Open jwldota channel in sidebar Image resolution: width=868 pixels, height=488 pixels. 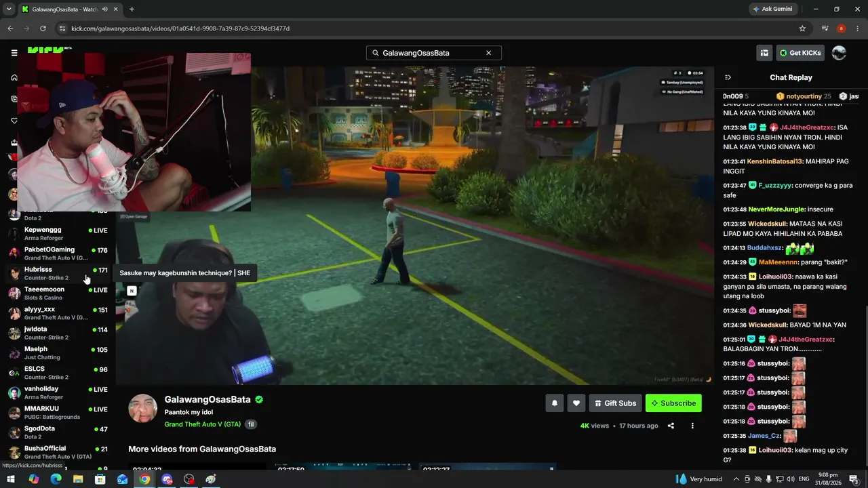(x=58, y=333)
